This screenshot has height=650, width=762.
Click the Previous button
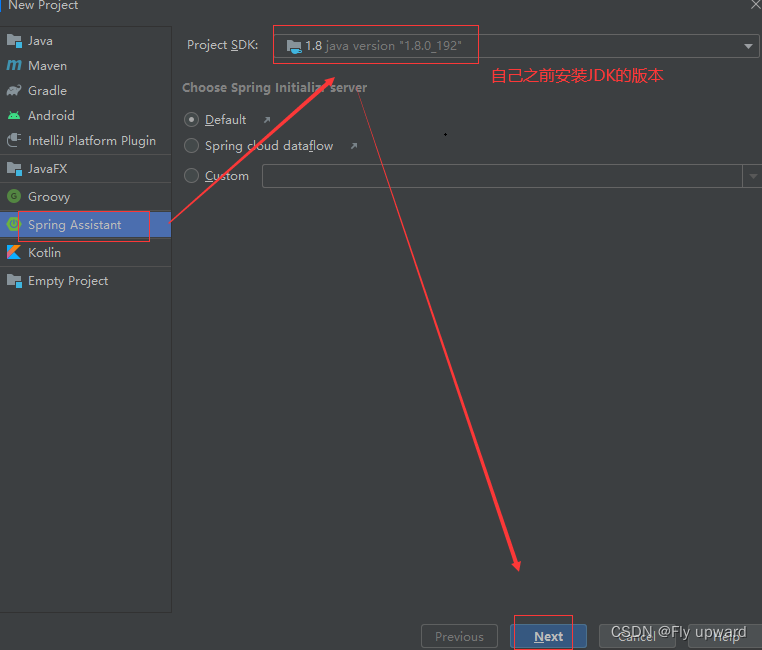[x=459, y=636]
